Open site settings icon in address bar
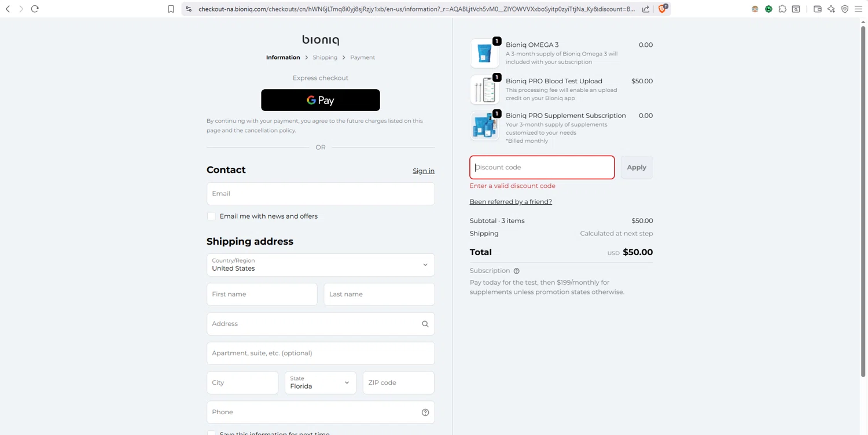The image size is (868, 435). pos(189,9)
